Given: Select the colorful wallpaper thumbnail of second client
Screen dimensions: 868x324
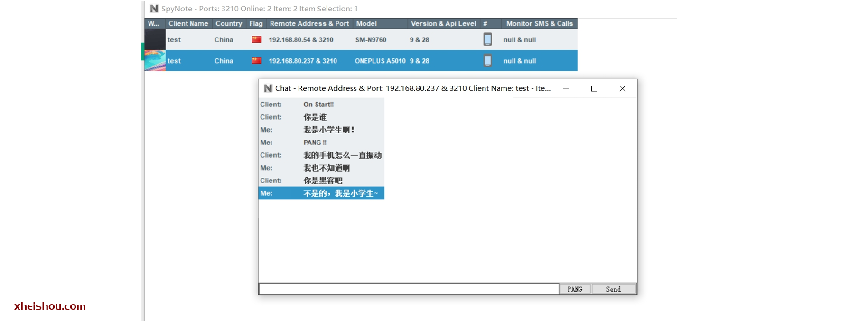Looking at the screenshot, I should 155,61.
